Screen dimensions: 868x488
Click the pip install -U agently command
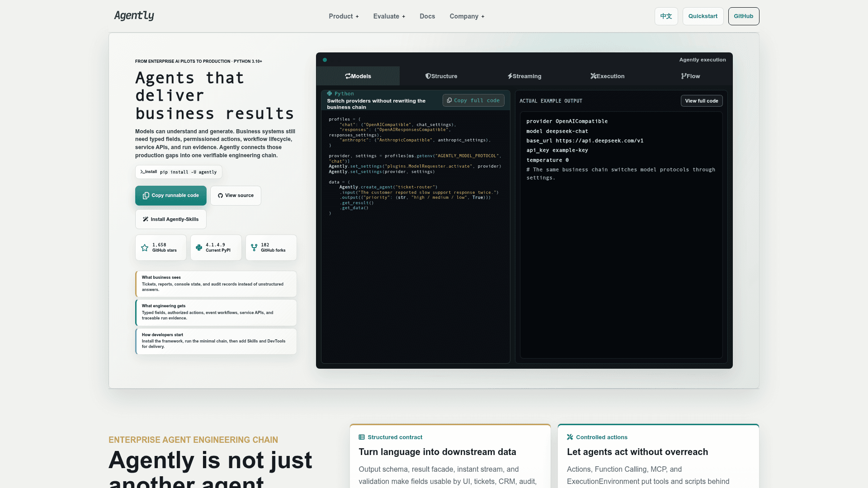[x=188, y=172]
